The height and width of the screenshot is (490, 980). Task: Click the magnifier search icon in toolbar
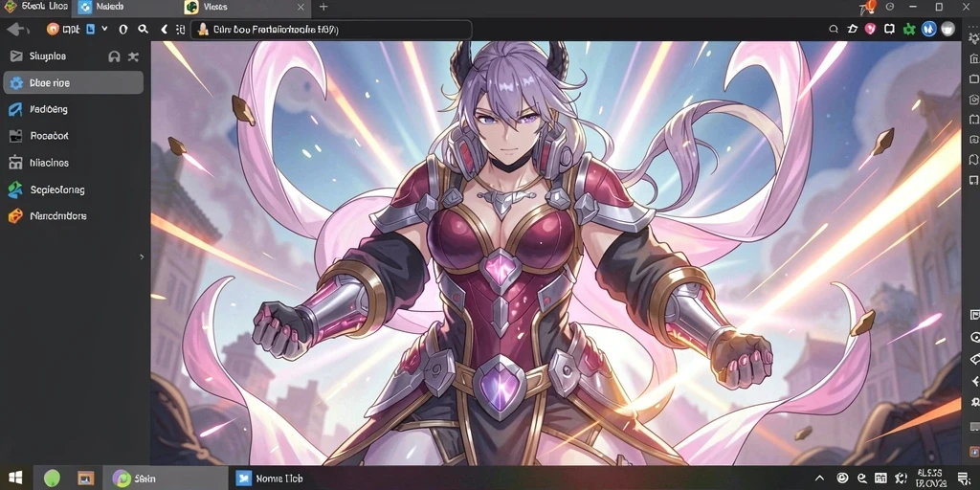coord(144,29)
